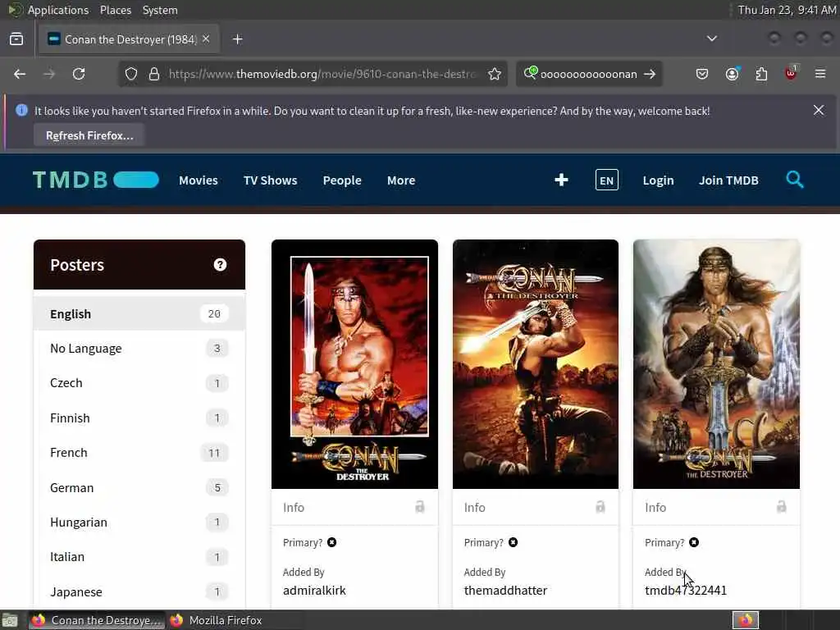Open the People menu
The width and height of the screenshot is (840, 630).
click(x=342, y=180)
